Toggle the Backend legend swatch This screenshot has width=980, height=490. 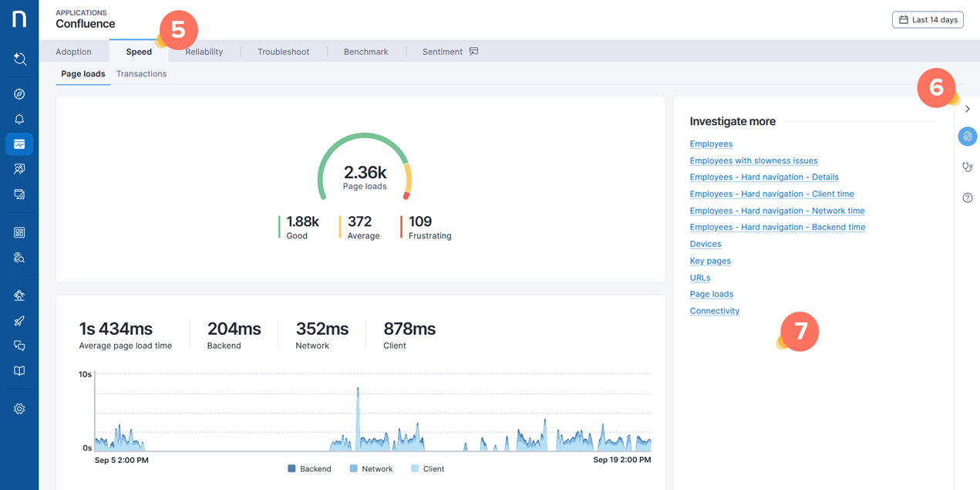pyautogui.click(x=292, y=468)
